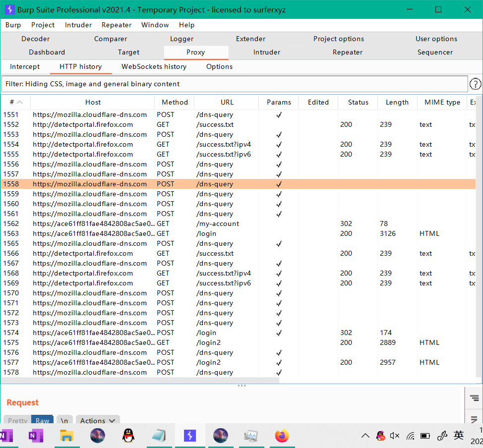The width and height of the screenshot is (483, 448).
Task: Open the Firefox browser from taskbar
Action: click(x=282, y=436)
